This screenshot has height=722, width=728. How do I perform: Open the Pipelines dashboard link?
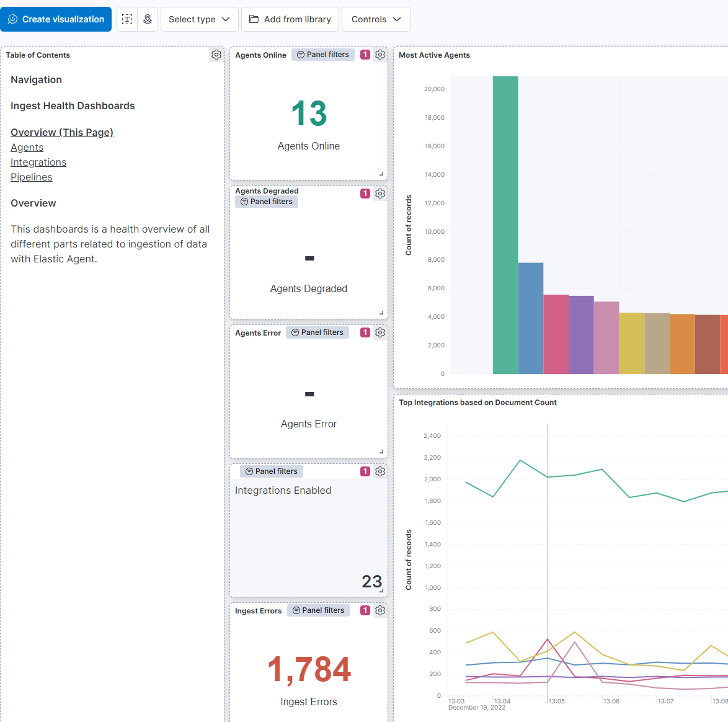(31, 177)
